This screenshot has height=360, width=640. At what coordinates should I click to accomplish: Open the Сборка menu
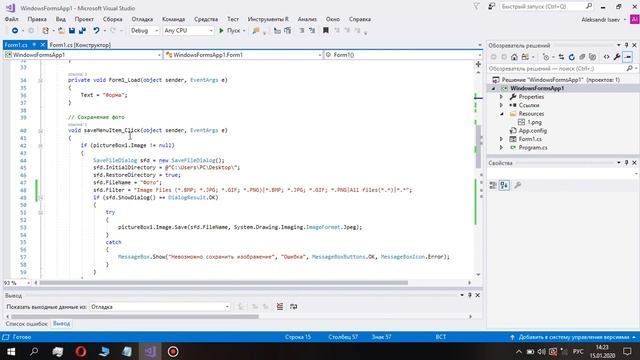coord(112,19)
